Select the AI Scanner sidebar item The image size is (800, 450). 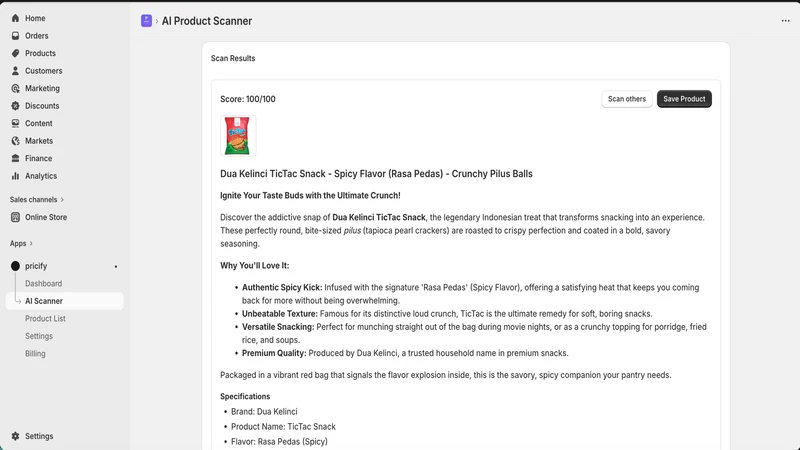[65, 301]
